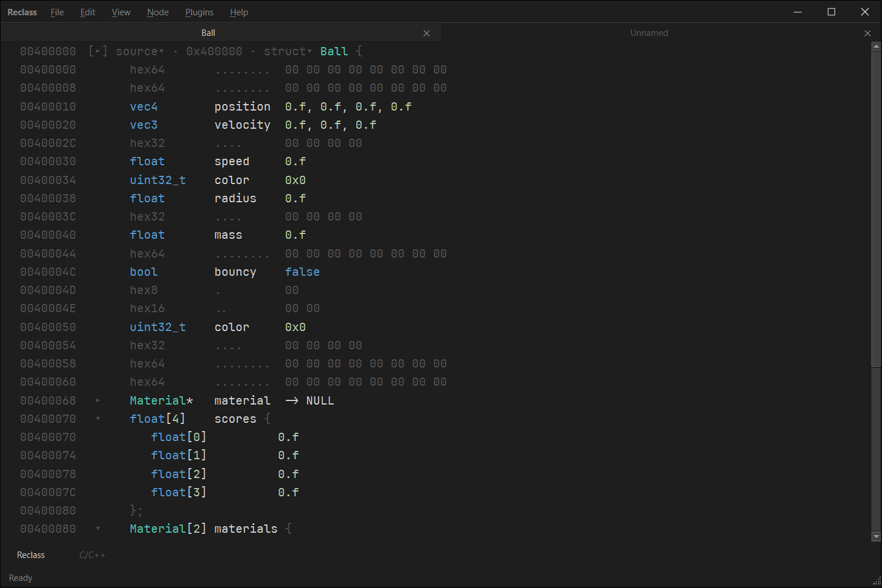Select the hex8 node at 0040004D

tap(143, 290)
